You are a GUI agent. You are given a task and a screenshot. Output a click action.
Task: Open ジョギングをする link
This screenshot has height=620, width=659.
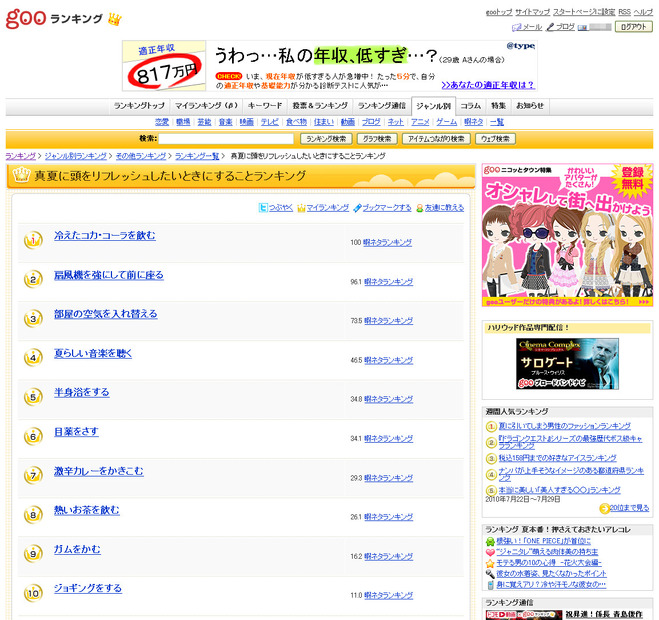88,588
